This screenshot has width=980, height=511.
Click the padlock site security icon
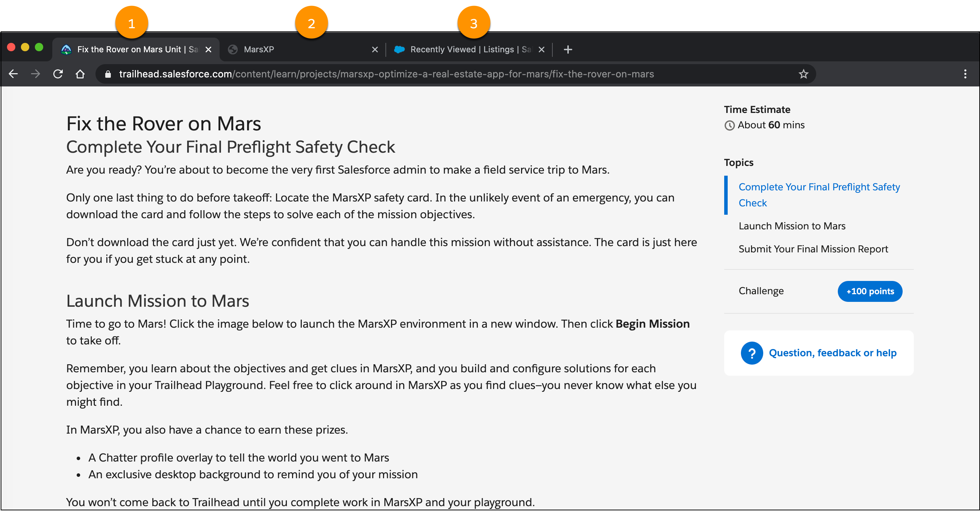[108, 74]
